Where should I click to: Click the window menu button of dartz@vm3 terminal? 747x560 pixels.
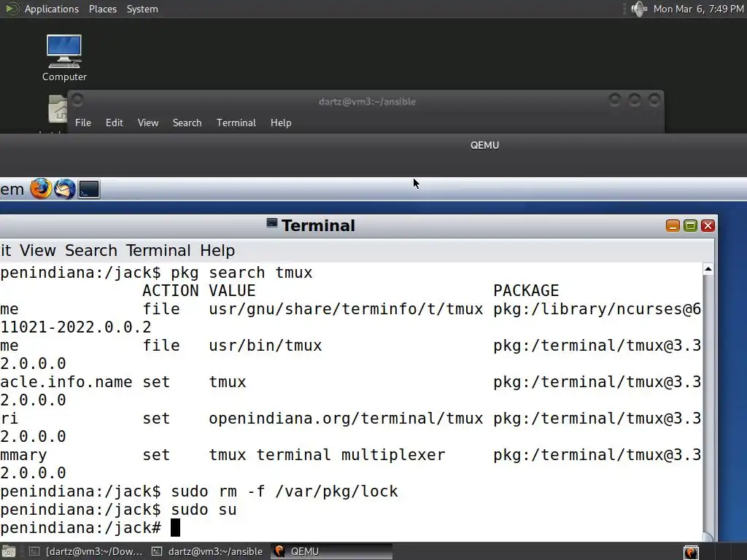tap(77, 100)
